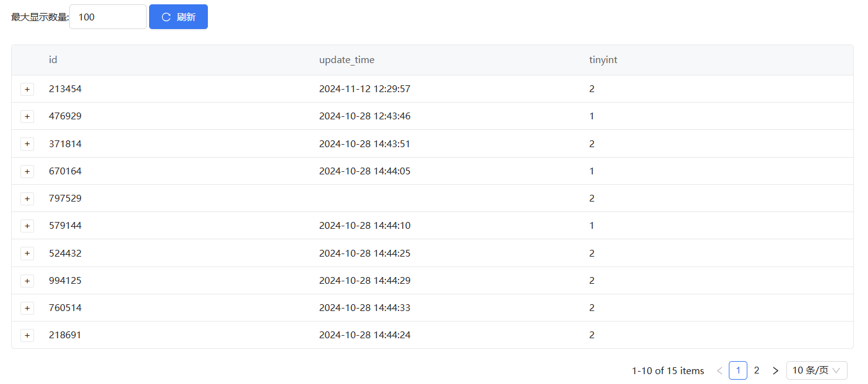Click the 刷新 refresh button
Screen dimensions: 868x384
pyautogui.click(x=178, y=17)
